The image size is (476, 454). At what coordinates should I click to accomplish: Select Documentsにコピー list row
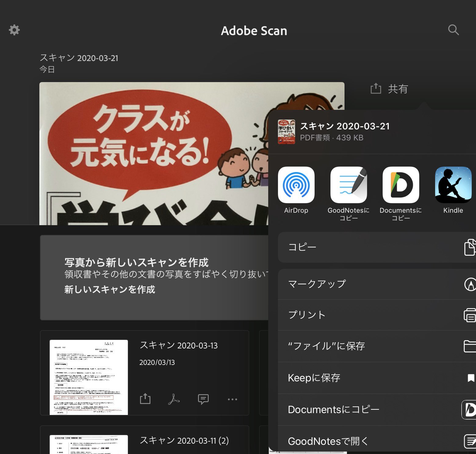point(377,409)
